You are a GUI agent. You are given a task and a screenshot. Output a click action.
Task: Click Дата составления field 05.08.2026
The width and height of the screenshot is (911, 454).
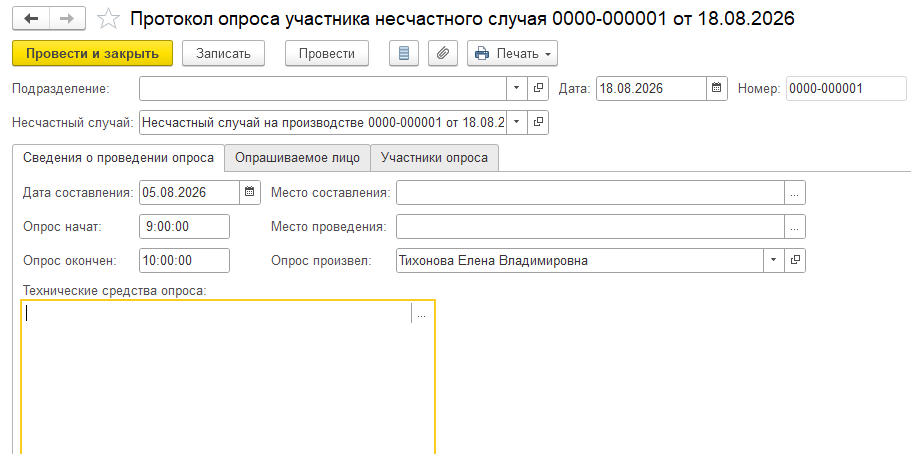[189, 192]
